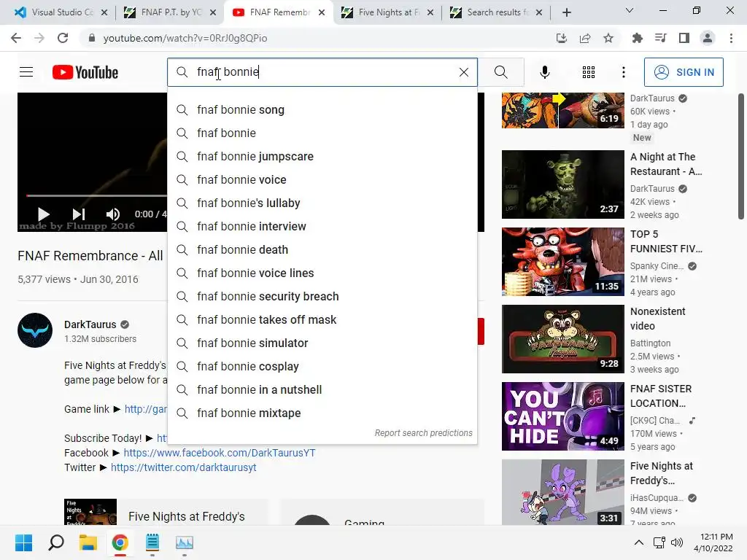Screen dimensions: 747x560
Task: Mute the video volume
Action: [113, 214]
